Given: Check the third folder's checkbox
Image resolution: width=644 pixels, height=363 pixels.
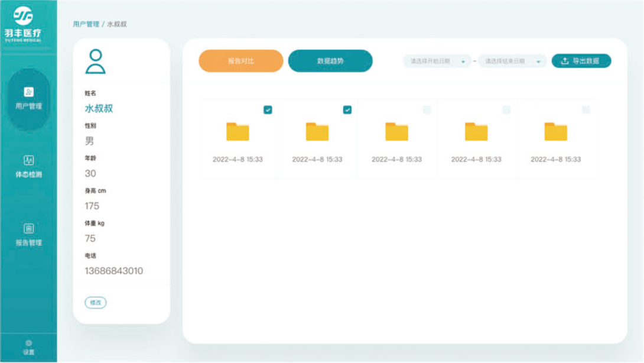Looking at the screenshot, I should tap(427, 110).
